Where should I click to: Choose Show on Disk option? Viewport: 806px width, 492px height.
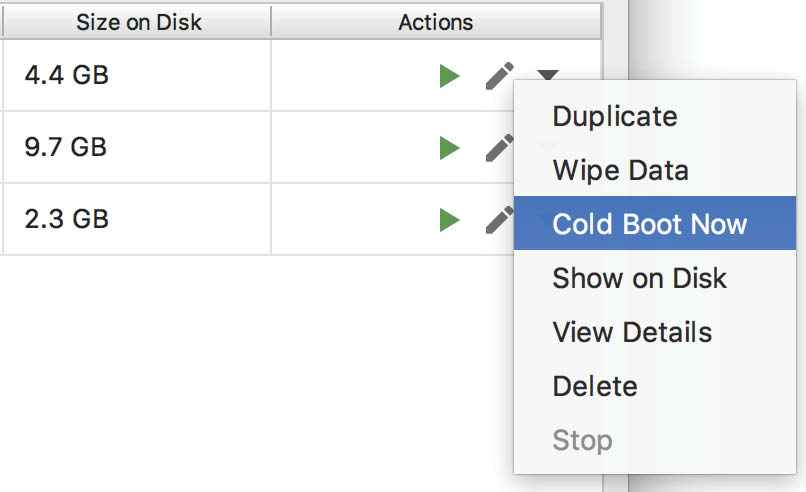(639, 278)
